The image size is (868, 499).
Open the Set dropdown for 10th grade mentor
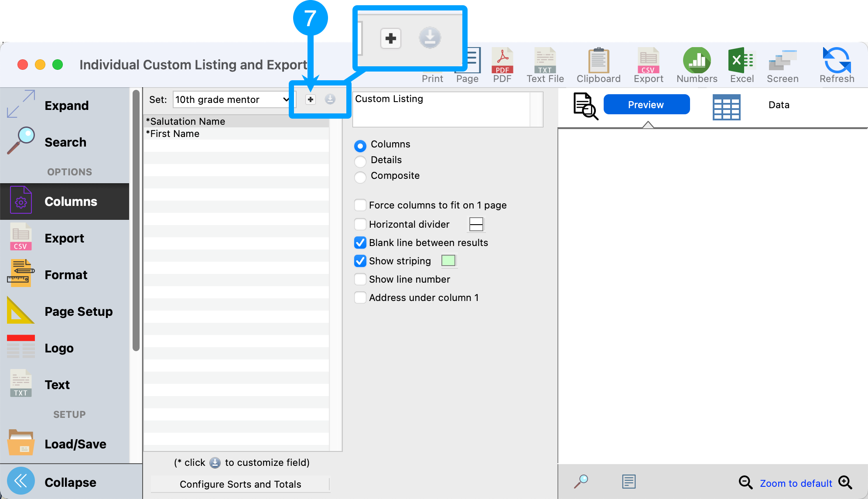tap(232, 100)
